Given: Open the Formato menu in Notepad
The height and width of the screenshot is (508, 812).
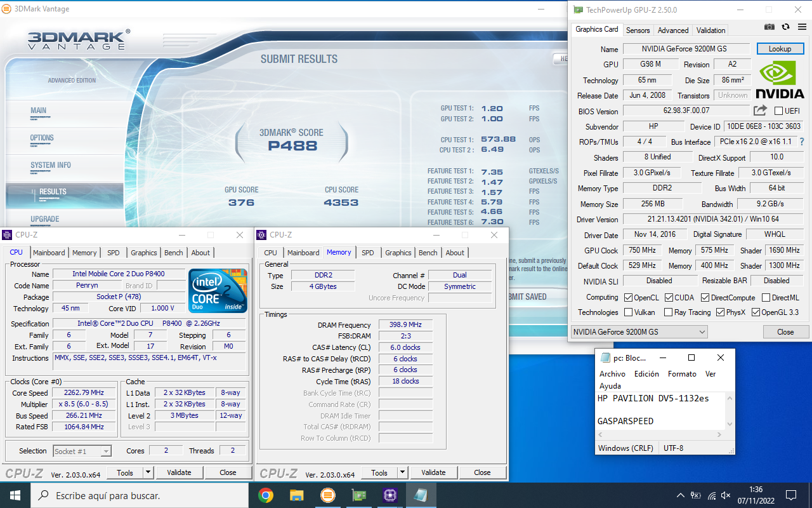Looking at the screenshot, I should click(x=682, y=374).
